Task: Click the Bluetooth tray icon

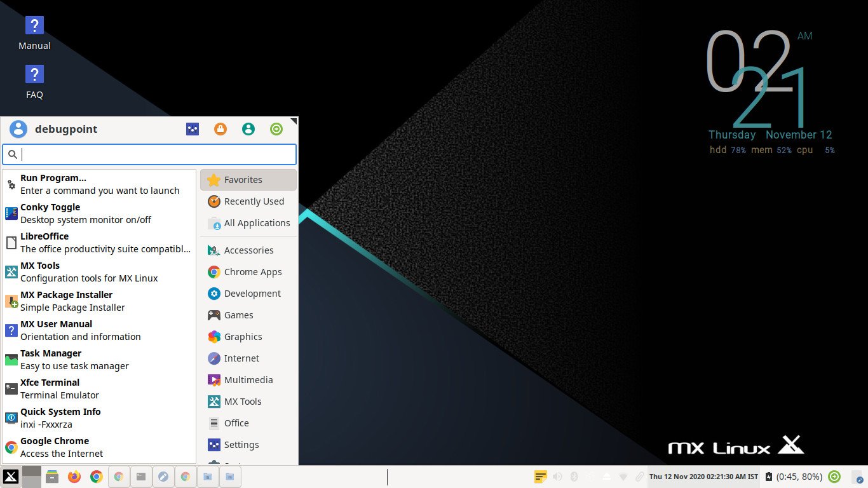Action: point(573,477)
